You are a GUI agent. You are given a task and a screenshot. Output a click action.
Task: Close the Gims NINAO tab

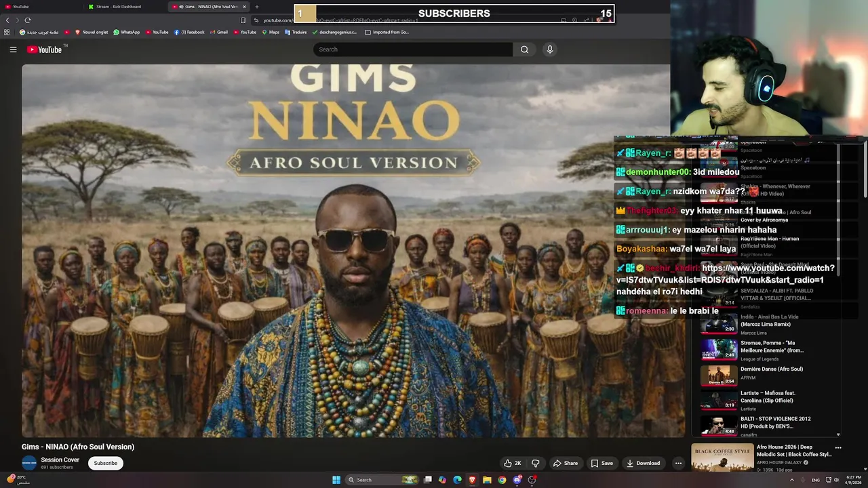point(245,7)
